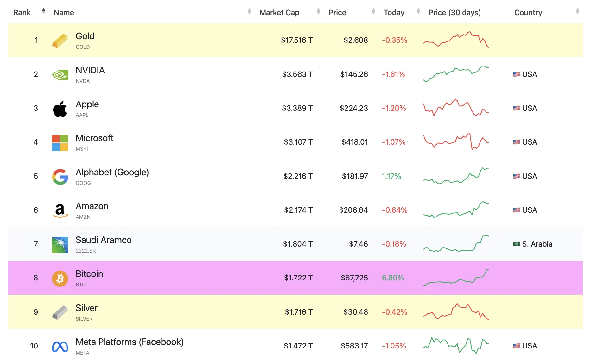
Task: Sort by the Name column arrows
Action: [x=249, y=11]
